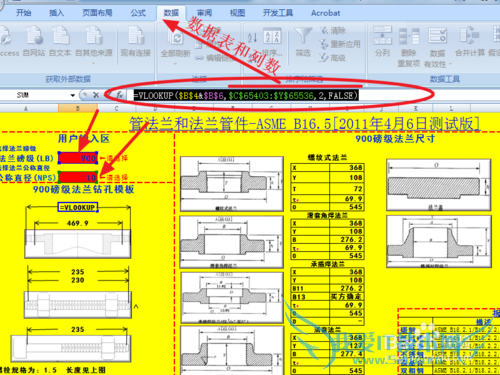Select column L header

coord(451,108)
